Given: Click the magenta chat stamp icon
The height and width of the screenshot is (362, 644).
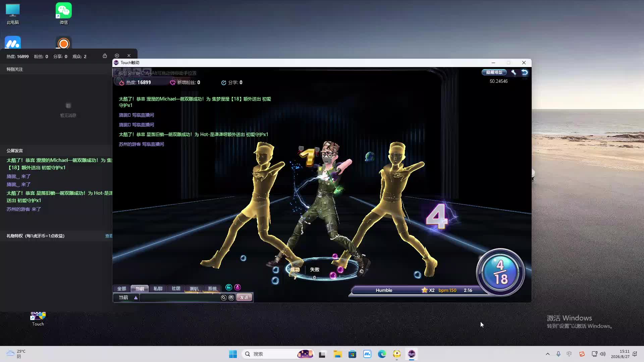Looking at the screenshot, I should pos(237,287).
